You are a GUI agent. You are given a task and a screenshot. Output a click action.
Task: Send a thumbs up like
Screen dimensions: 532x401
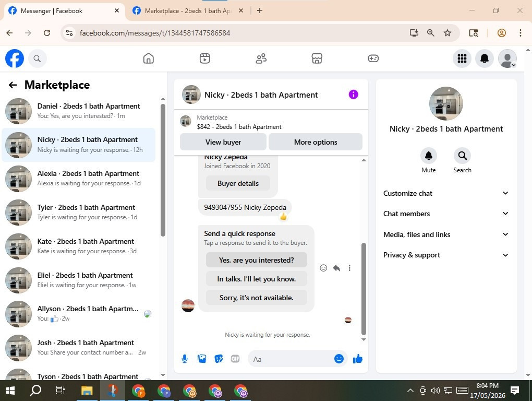tap(358, 359)
